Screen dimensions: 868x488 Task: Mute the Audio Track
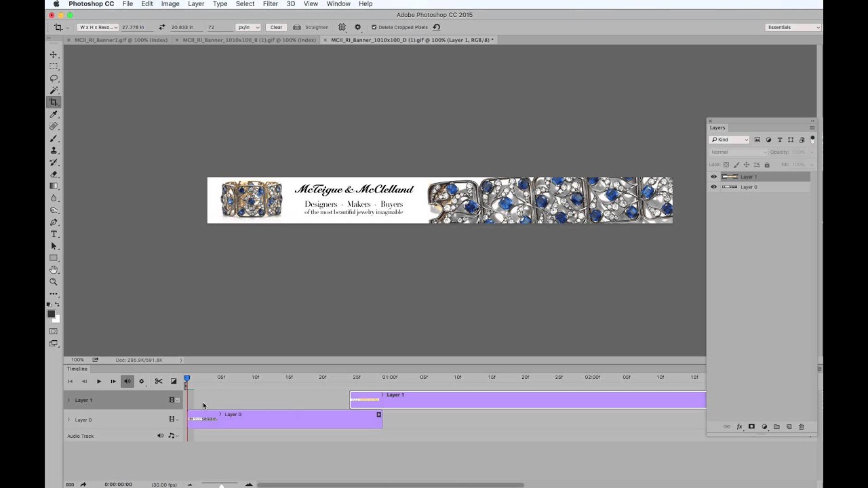click(x=161, y=436)
